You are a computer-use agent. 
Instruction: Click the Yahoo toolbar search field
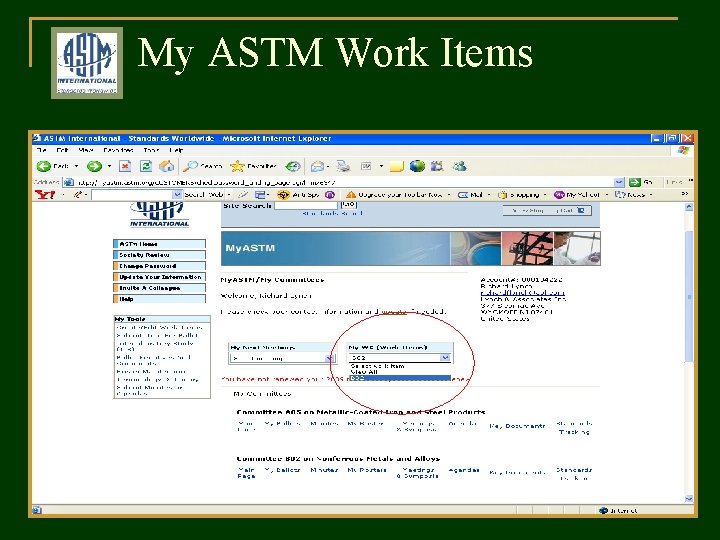[x=132, y=195]
